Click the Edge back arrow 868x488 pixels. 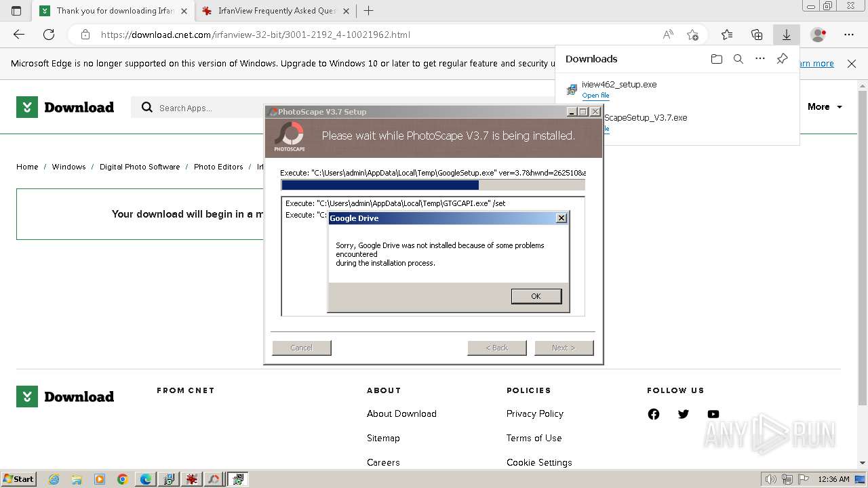click(19, 35)
